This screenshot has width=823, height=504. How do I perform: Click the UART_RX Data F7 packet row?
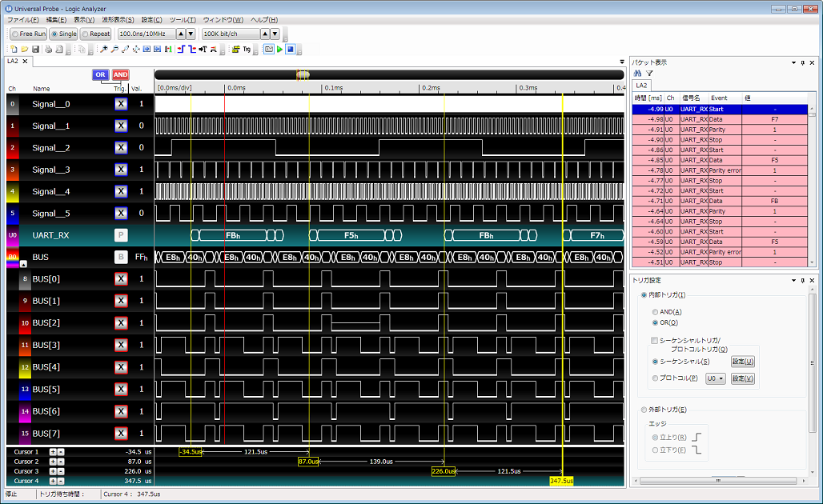[721, 119]
